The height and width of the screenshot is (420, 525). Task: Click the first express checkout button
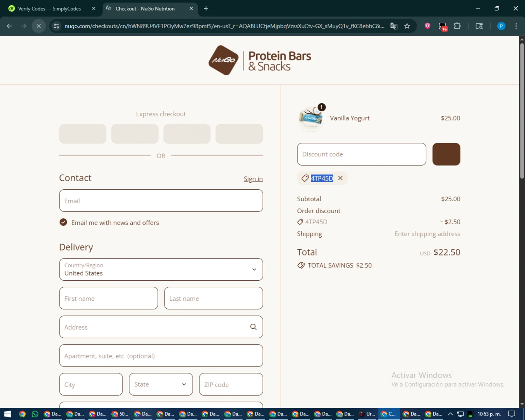click(x=83, y=134)
